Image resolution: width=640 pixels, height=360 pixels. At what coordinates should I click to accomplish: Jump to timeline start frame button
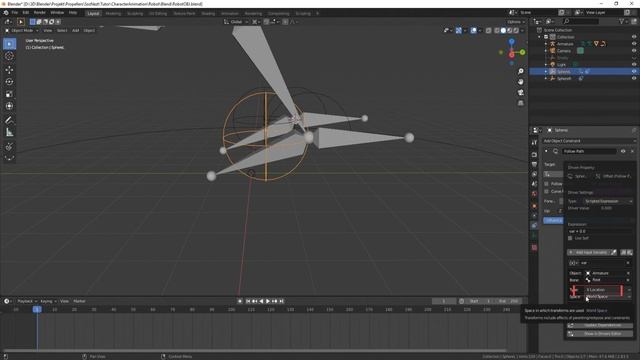pos(248,301)
